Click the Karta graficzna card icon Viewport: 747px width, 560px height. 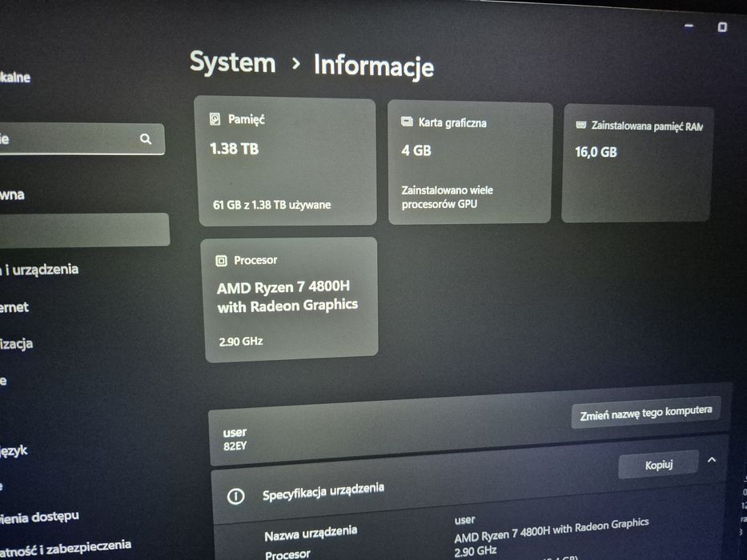point(407,122)
